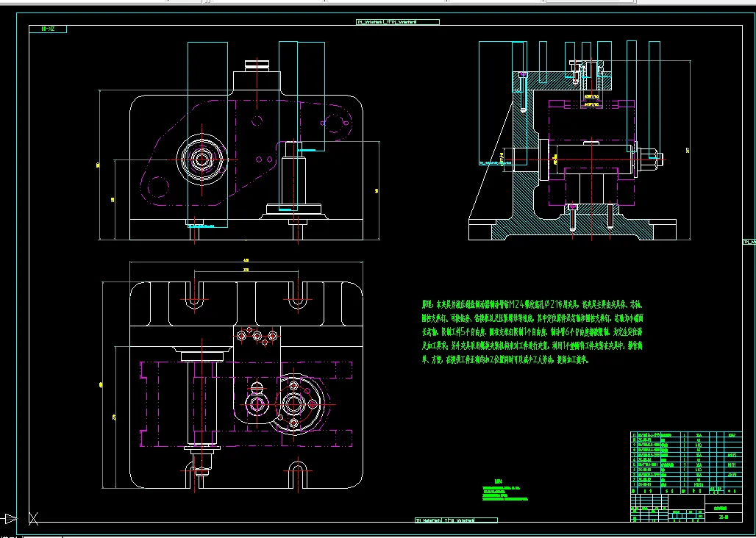Click the TH_AX label at right edge
This screenshot has height=538, width=756.
coord(749,242)
